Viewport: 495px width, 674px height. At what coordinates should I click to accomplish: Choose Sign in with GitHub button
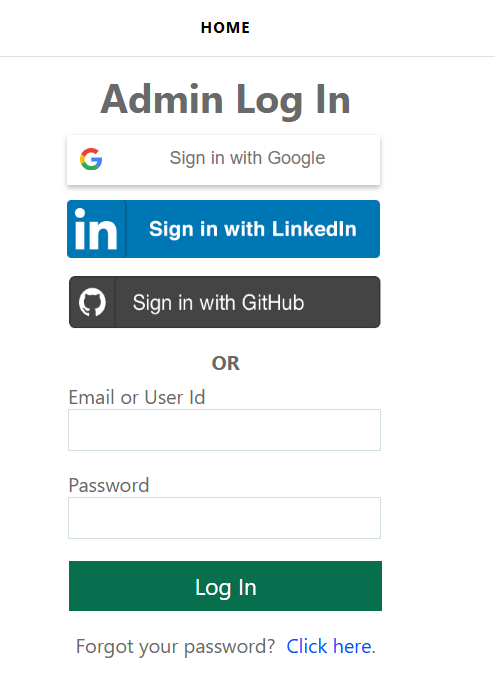coord(225,302)
